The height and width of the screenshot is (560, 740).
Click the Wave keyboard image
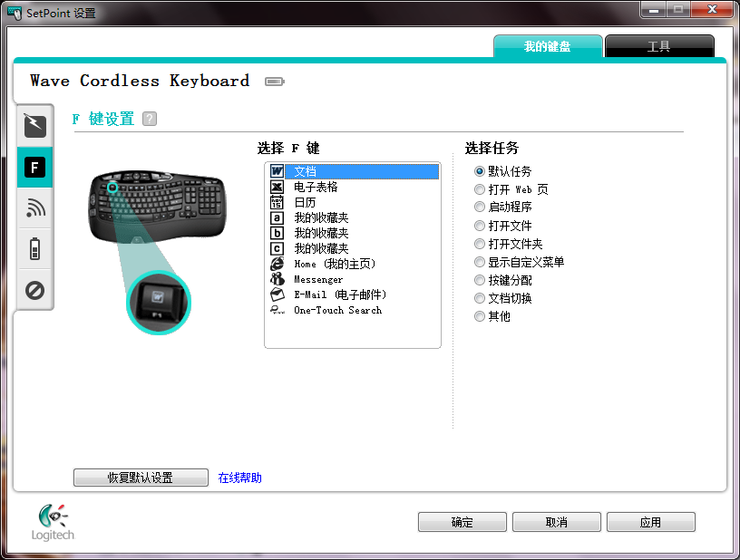pyautogui.click(x=158, y=206)
